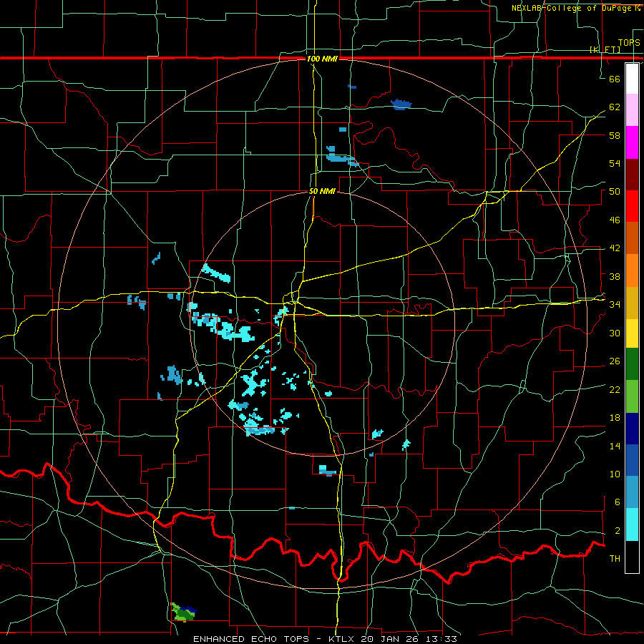The width and height of the screenshot is (644, 644).
Task: Select the bright red legend swatch
Action: pyautogui.click(x=632, y=206)
